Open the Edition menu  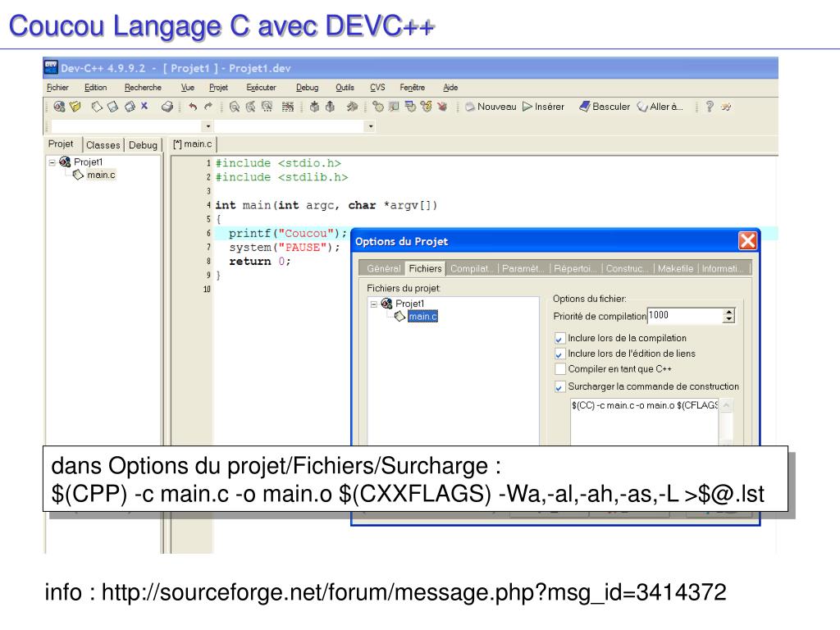96,87
